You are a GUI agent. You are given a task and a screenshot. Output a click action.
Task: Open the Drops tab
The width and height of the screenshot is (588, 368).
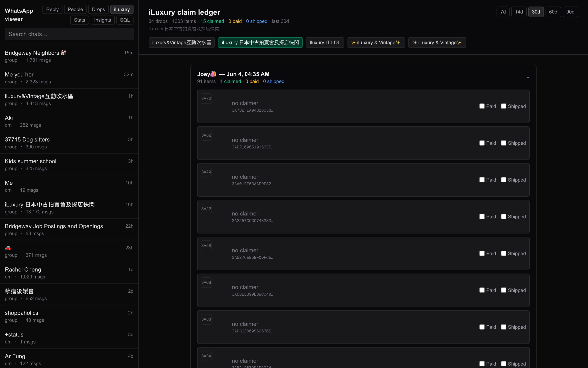(x=98, y=9)
